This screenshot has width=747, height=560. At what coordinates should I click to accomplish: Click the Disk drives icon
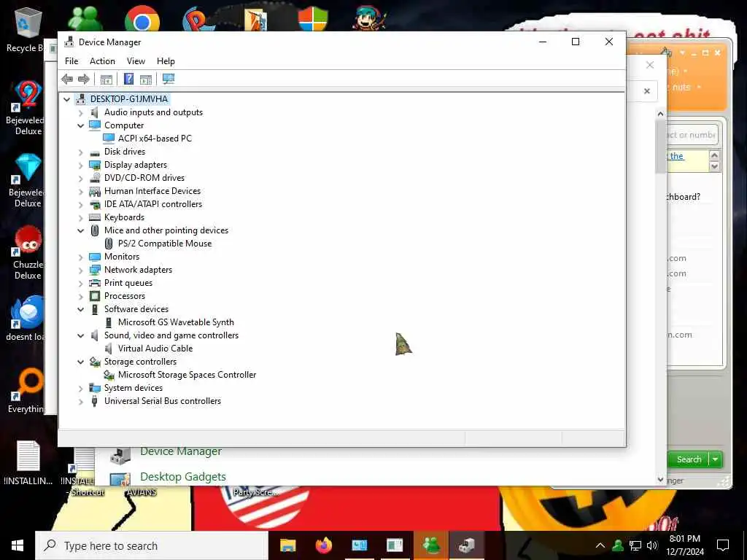coord(95,152)
